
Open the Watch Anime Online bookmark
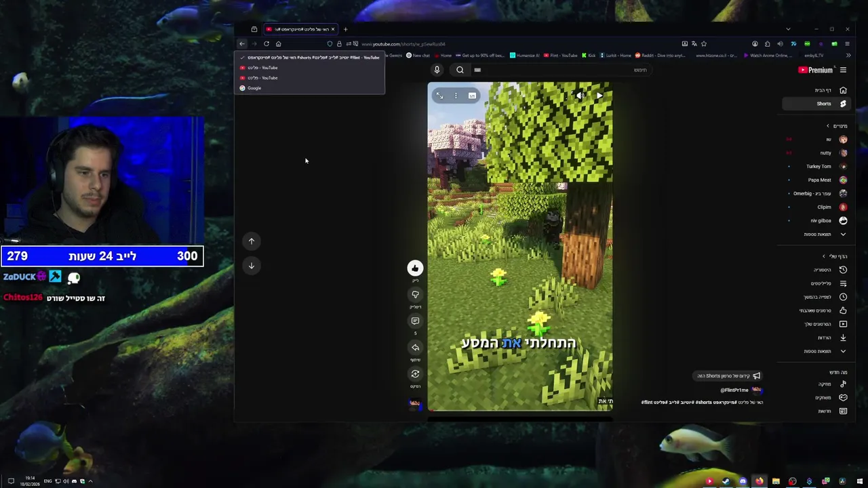point(767,56)
